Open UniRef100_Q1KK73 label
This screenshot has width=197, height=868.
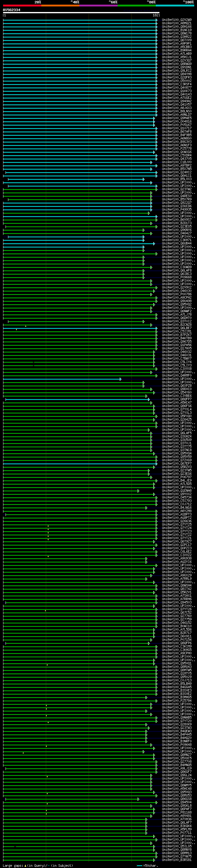coord(176,91)
